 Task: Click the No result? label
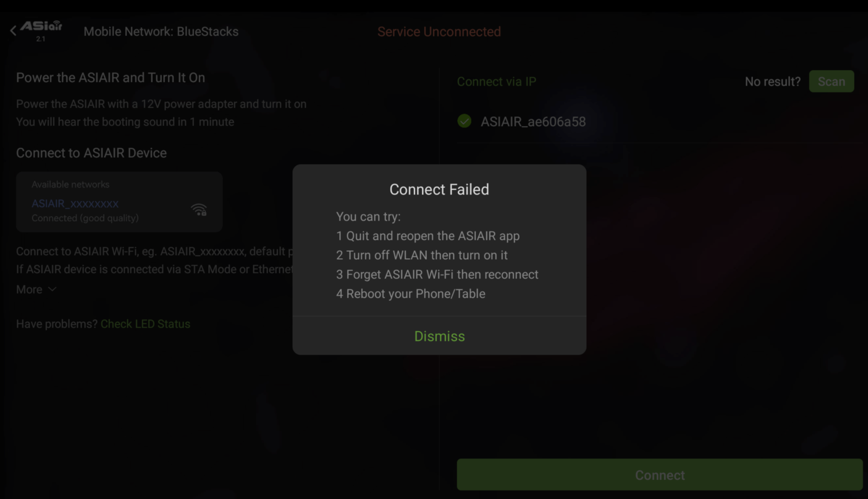pyautogui.click(x=773, y=82)
